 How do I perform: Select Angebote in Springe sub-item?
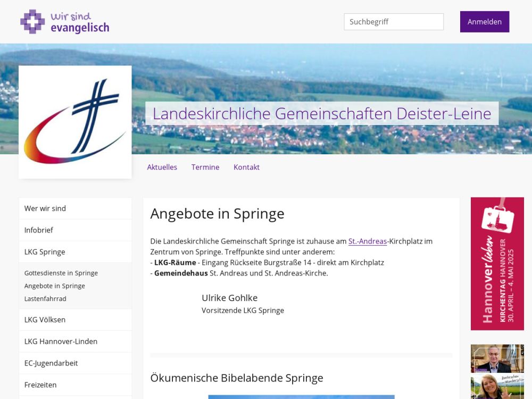pos(55,286)
